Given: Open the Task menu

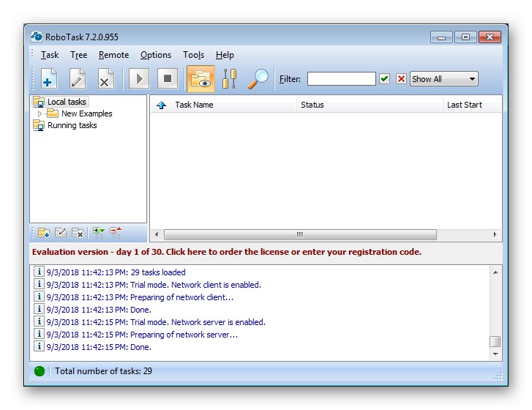Looking at the screenshot, I should tap(50, 55).
